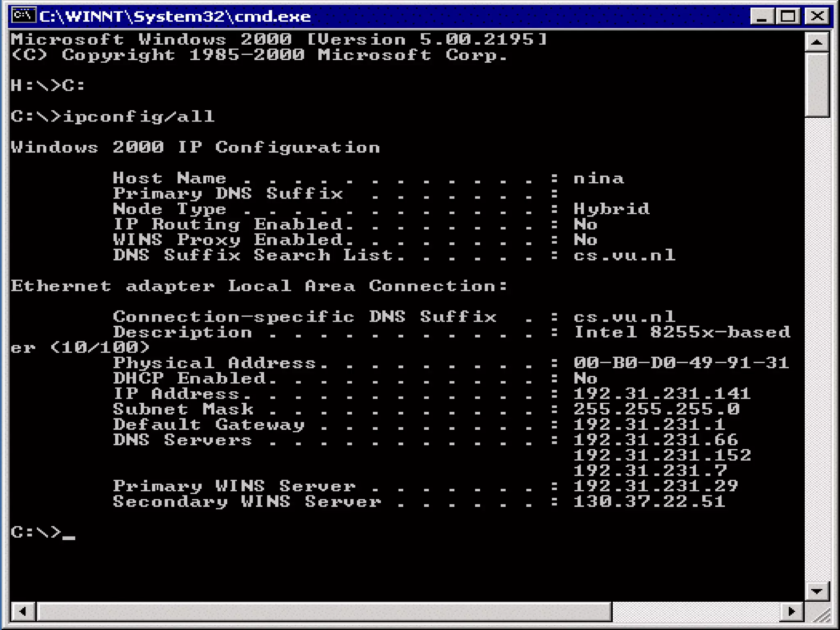Click the vertical scrollbar down arrow

[817, 591]
